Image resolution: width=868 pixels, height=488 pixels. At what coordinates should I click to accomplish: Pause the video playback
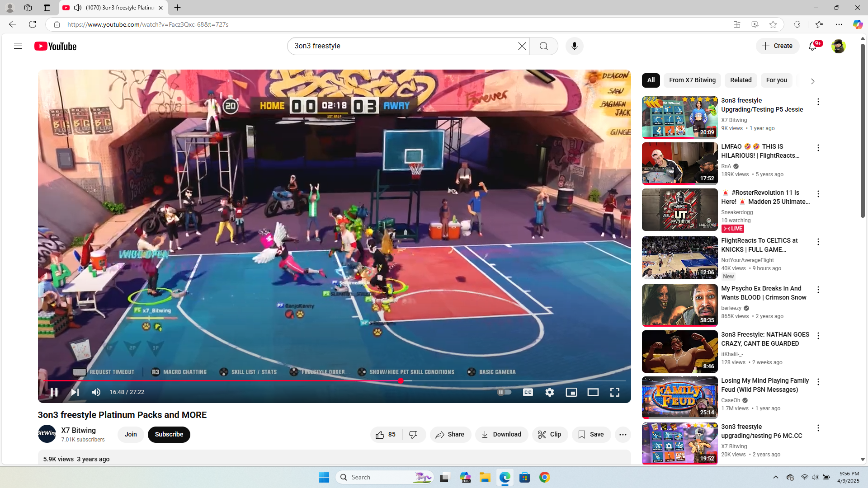click(54, 392)
